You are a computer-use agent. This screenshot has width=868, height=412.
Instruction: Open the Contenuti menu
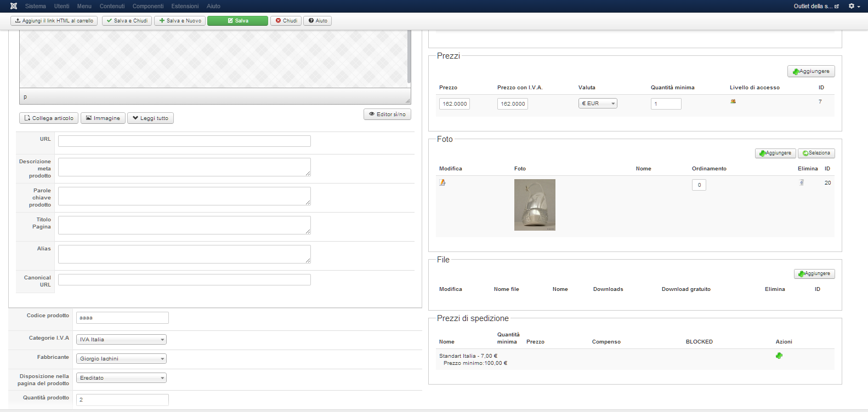pyautogui.click(x=112, y=6)
